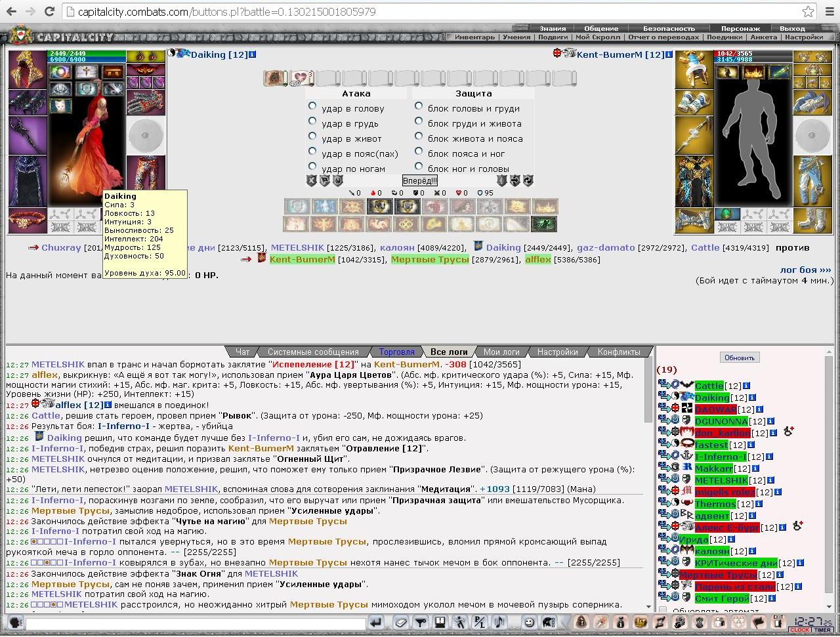This screenshot has width=840, height=637.
Task: Click 'METELSHIK' in the player list
Action: [x=721, y=480]
